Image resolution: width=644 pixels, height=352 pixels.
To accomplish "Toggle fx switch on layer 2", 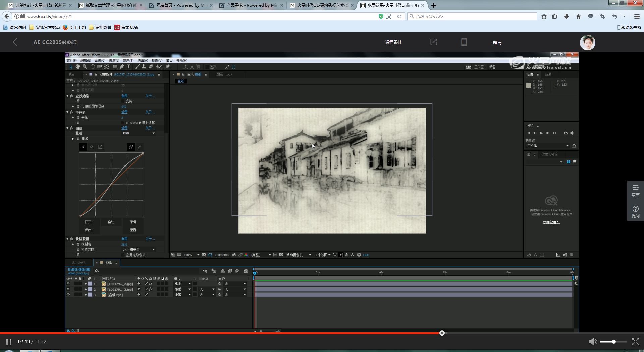I will (x=151, y=289).
